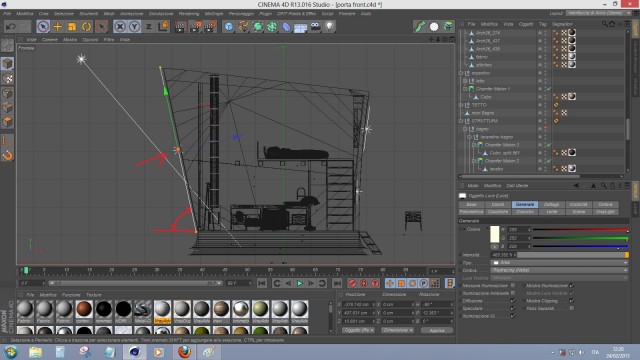Switch to the Dettagli tab

pyautogui.click(x=551, y=204)
